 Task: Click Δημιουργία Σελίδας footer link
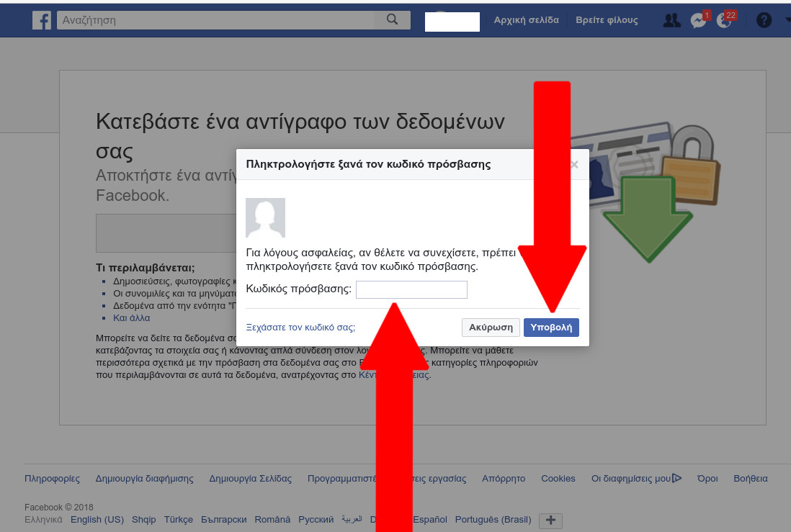(x=250, y=478)
